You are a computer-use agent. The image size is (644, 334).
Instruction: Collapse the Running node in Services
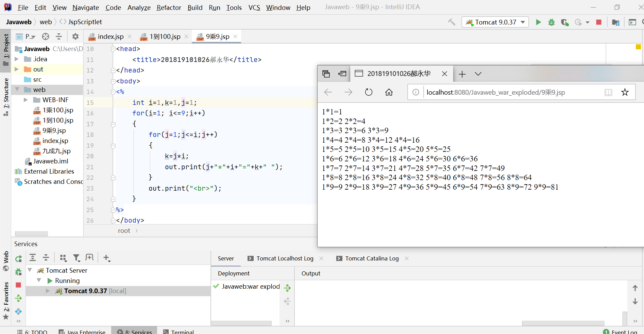click(x=39, y=280)
